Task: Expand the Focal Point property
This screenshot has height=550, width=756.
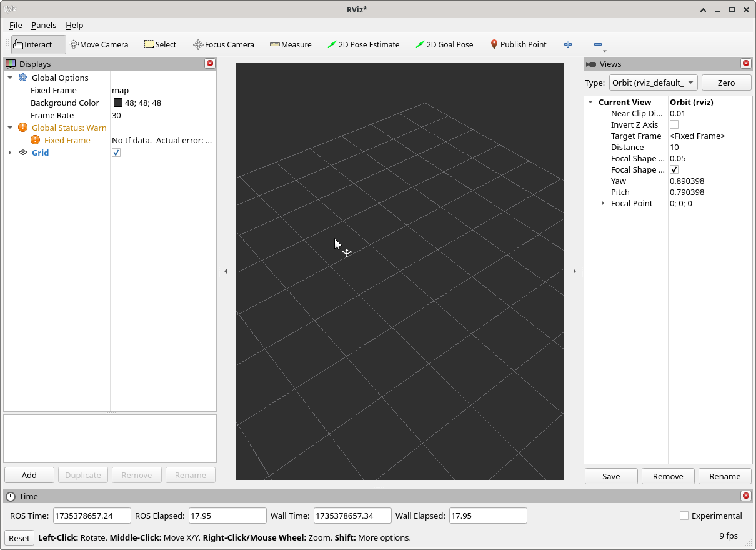Action: coord(603,203)
